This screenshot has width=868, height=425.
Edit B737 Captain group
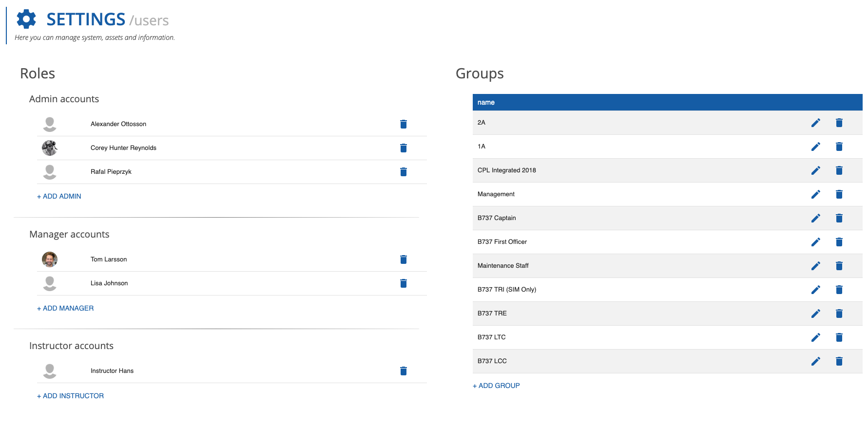(x=816, y=218)
